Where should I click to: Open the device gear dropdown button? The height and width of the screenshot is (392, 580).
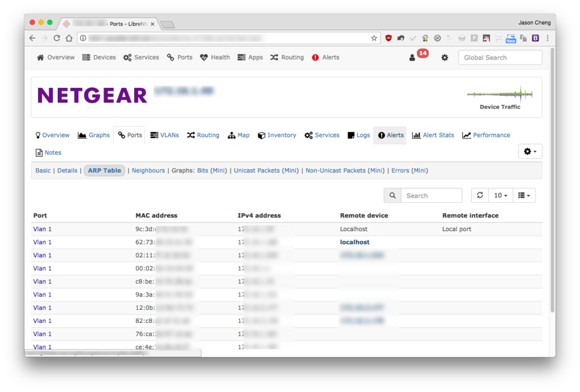coord(530,151)
